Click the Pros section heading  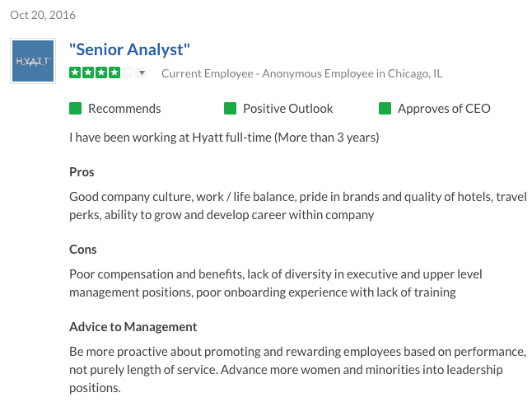pyautogui.click(x=82, y=172)
